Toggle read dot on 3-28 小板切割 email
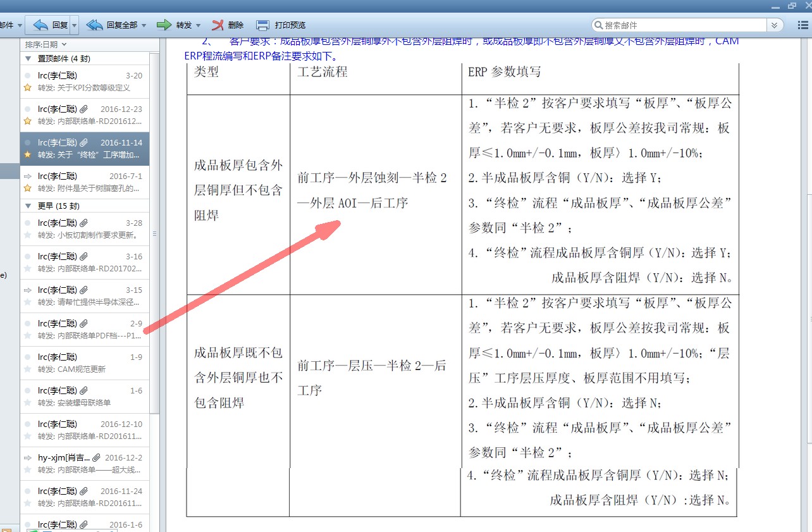 pyautogui.click(x=27, y=223)
